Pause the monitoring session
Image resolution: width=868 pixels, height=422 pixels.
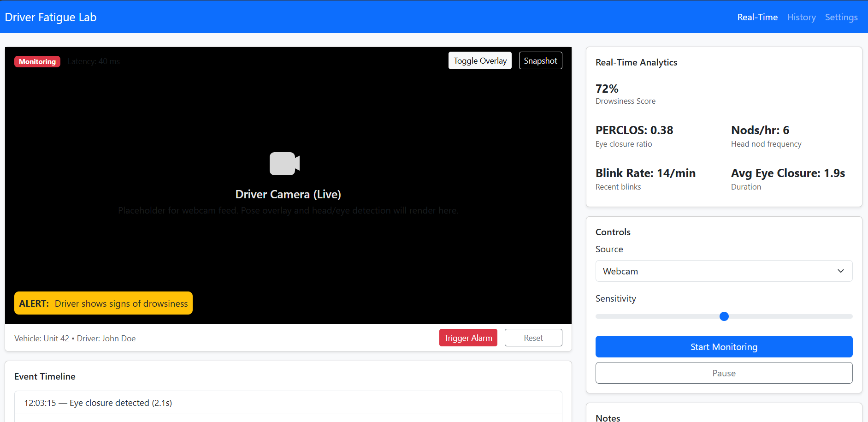click(723, 373)
